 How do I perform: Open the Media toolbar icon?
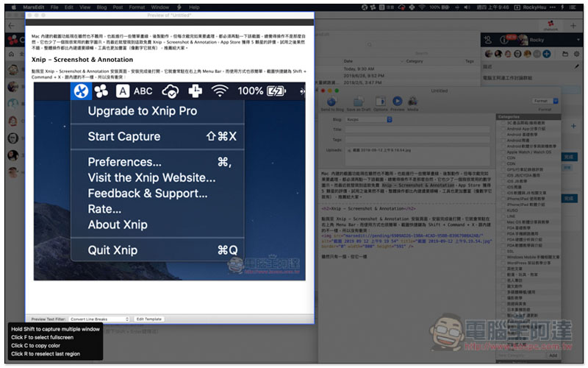[x=412, y=102]
